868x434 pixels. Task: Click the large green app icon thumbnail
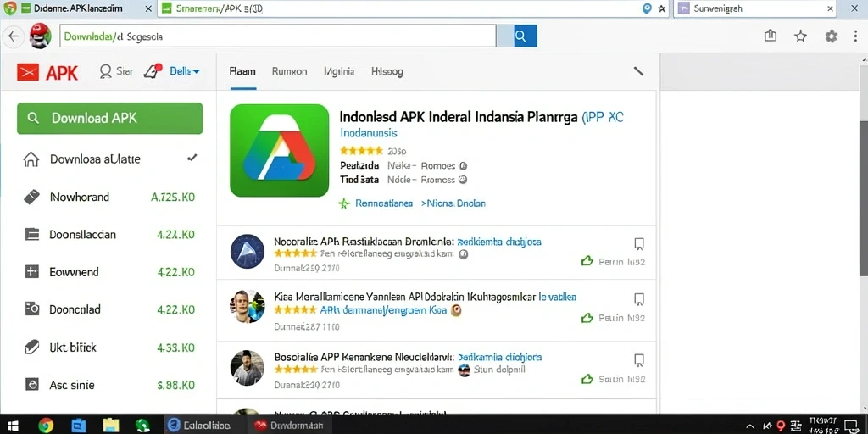click(280, 151)
